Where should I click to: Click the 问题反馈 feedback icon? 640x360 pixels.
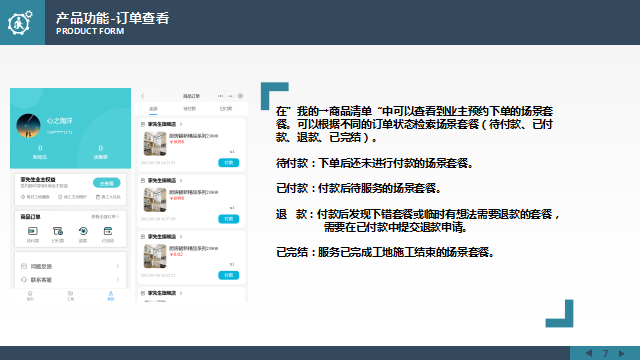tap(24, 266)
